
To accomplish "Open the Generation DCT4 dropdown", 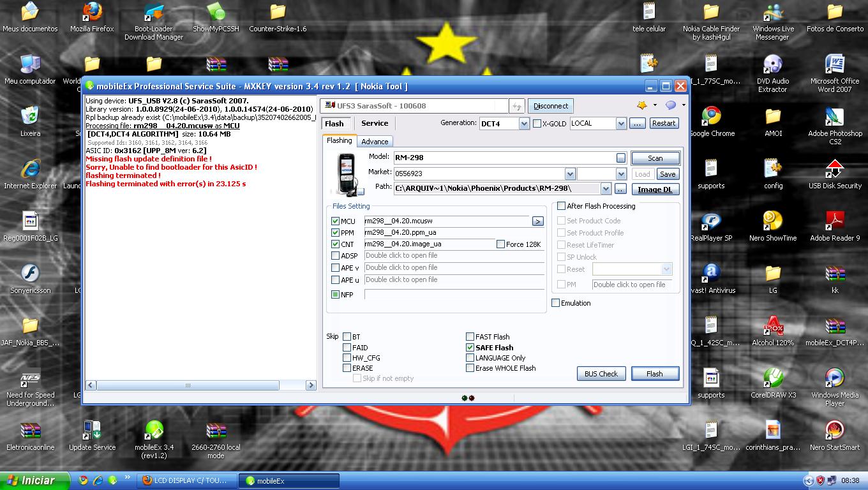I will point(524,124).
